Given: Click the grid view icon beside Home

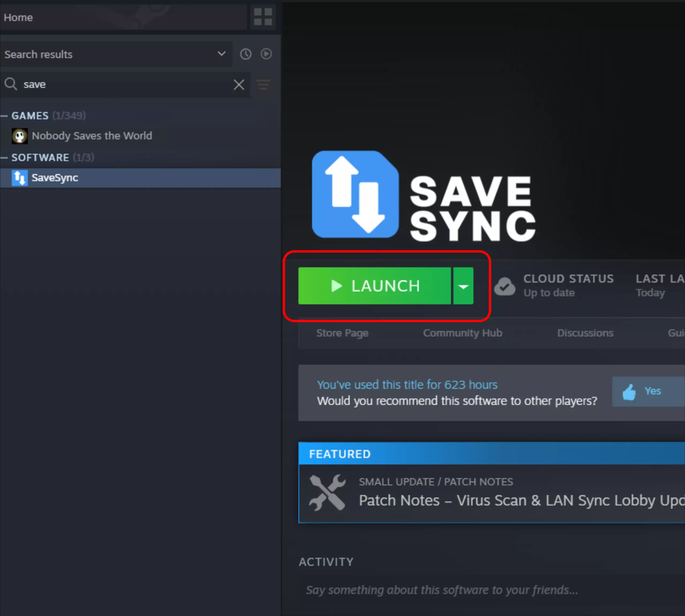Looking at the screenshot, I should pos(263,17).
